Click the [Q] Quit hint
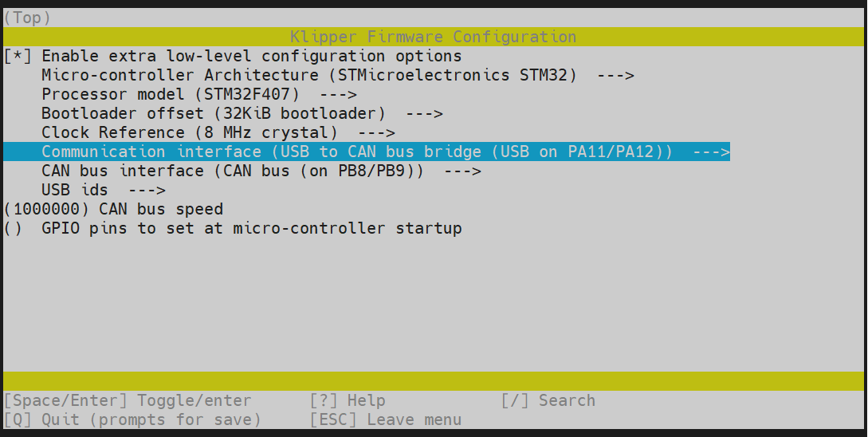 pyautogui.click(x=132, y=420)
